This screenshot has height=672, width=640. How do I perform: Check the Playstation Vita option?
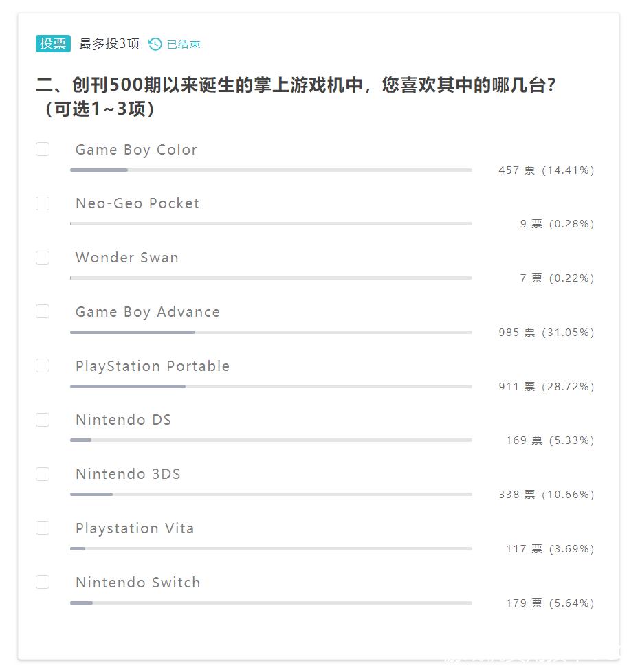coord(43,528)
